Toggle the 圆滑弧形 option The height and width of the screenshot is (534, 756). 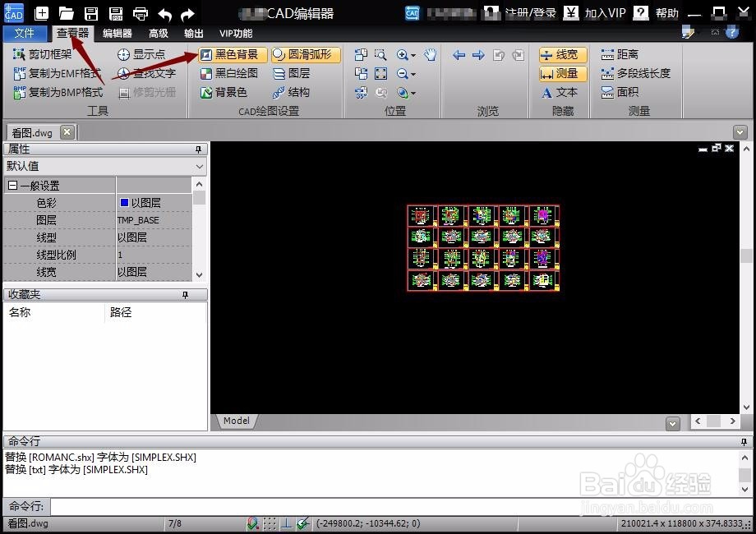pos(306,54)
